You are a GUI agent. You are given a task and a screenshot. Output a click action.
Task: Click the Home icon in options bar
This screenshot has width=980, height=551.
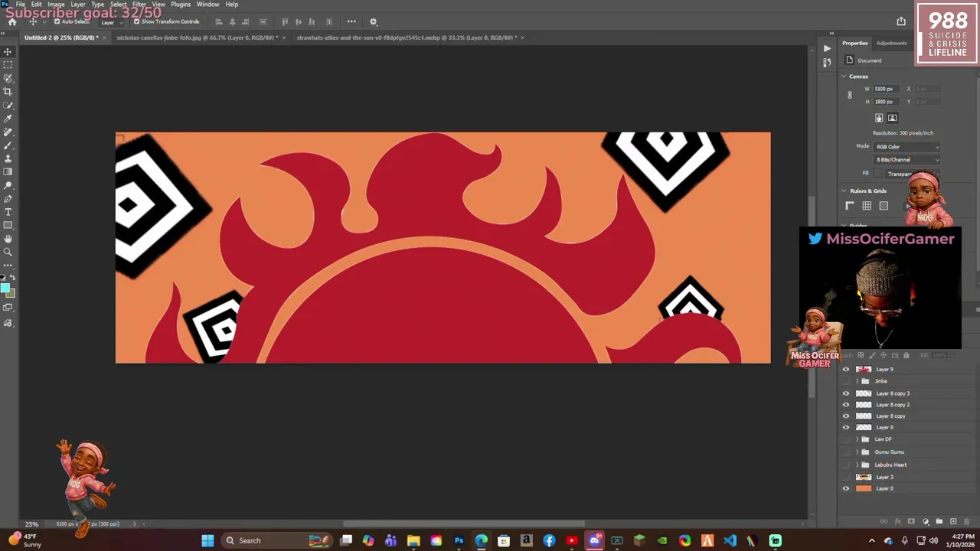(x=12, y=21)
